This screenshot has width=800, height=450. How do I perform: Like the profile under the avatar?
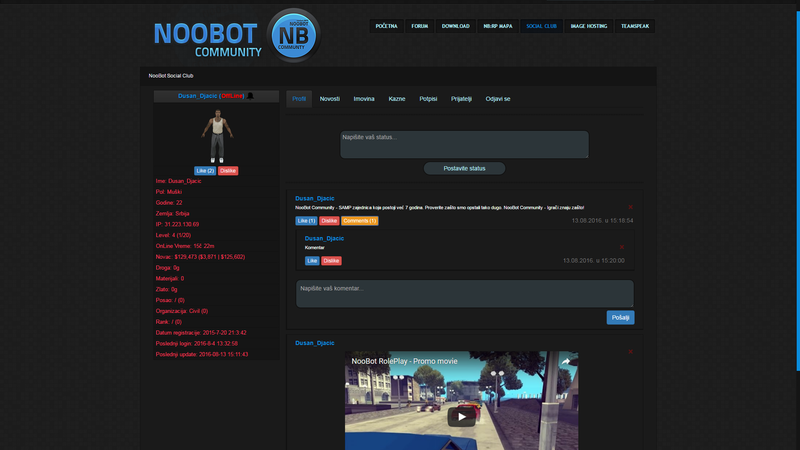[205, 171]
